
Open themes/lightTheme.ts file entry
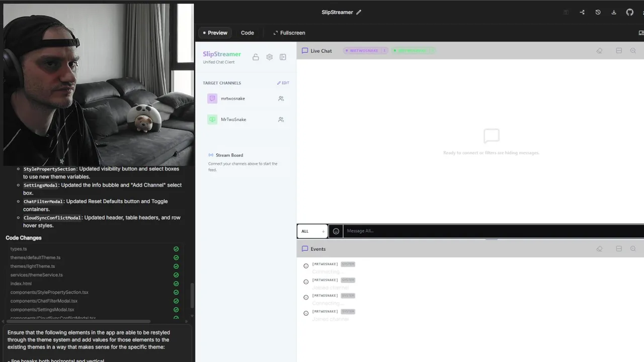point(33,266)
